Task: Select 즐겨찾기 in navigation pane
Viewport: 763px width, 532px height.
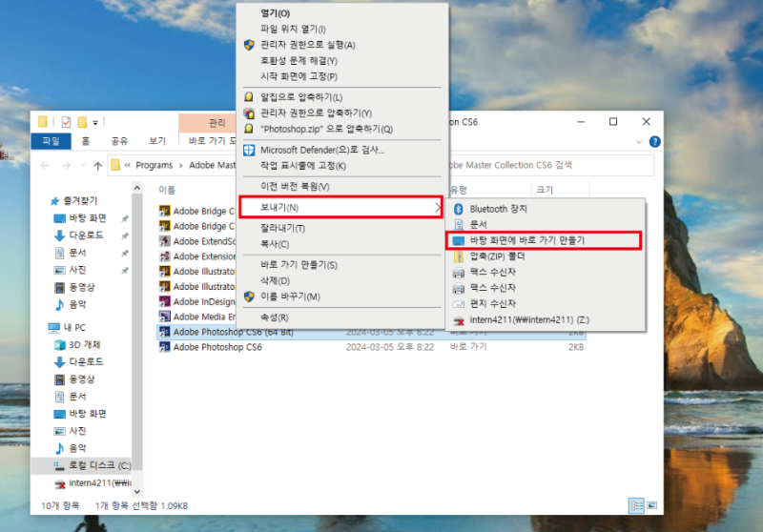Action: point(80,201)
